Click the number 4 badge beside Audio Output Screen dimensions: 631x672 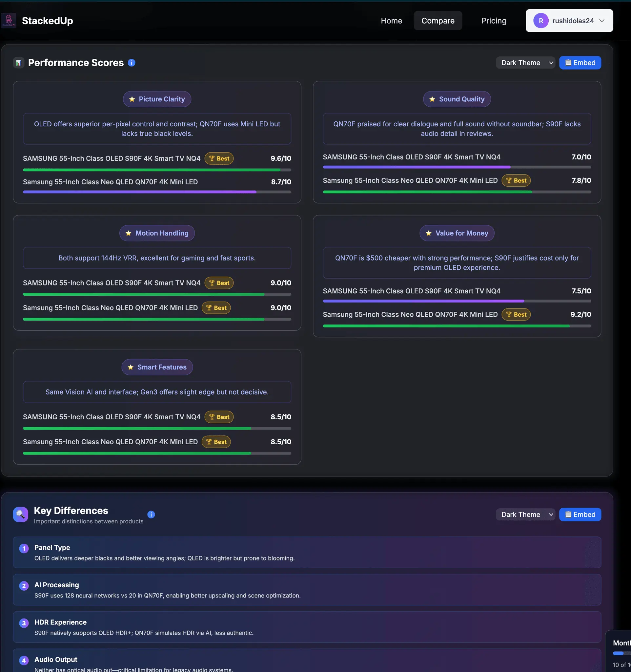point(24,660)
